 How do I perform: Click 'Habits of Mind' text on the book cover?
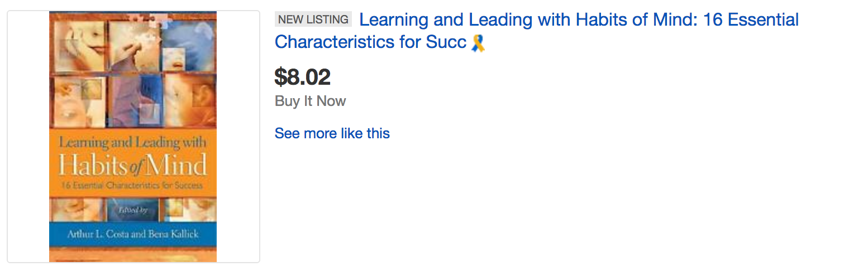pyautogui.click(x=133, y=166)
